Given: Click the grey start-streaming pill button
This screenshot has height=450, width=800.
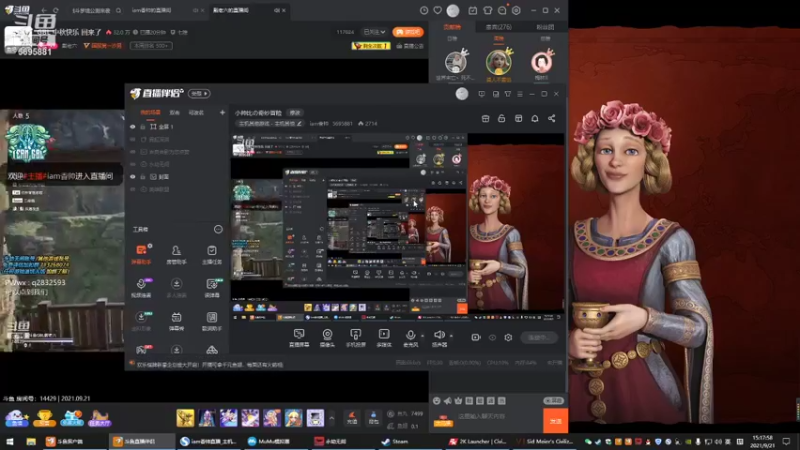Looking at the screenshot, I should [539, 337].
